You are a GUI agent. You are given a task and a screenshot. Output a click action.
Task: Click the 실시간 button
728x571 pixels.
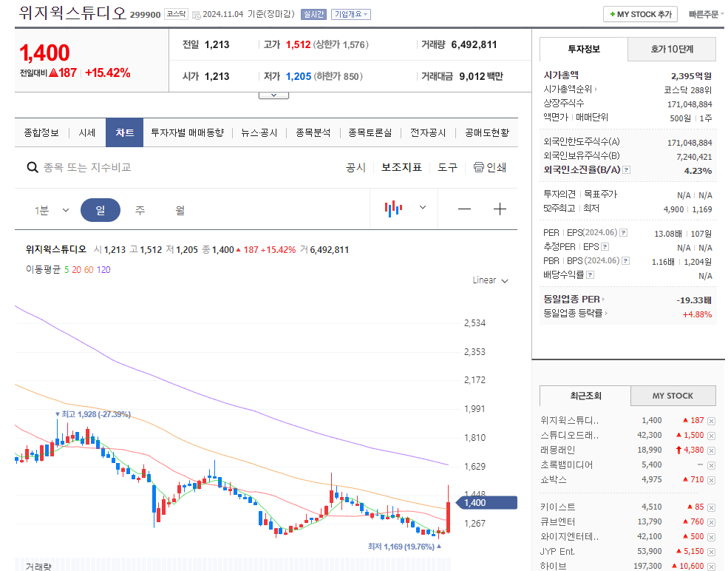point(314,14)
